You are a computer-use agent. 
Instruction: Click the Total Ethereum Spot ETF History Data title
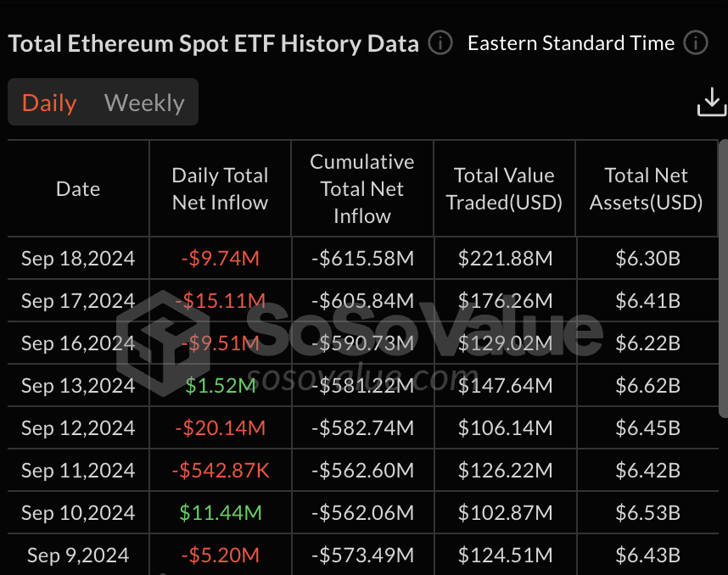tap(214, 43)
